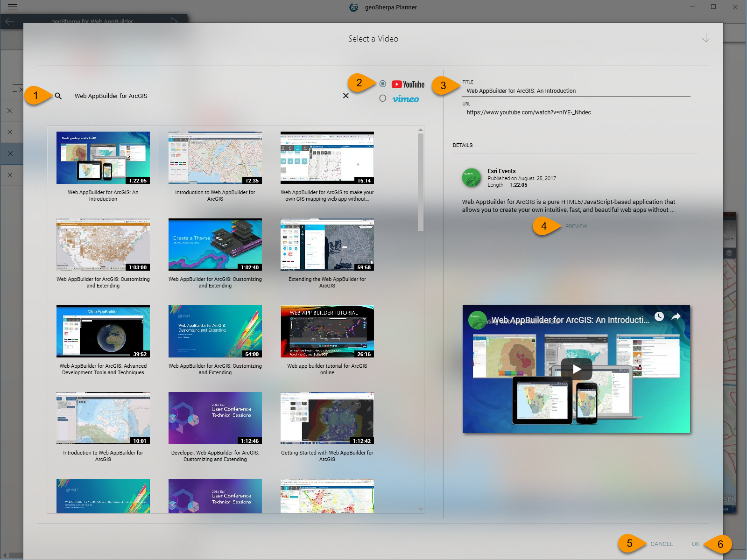Viewport: 747px width, 560px height.
Task: Play the video in the preview player
Action: (577, 369)
